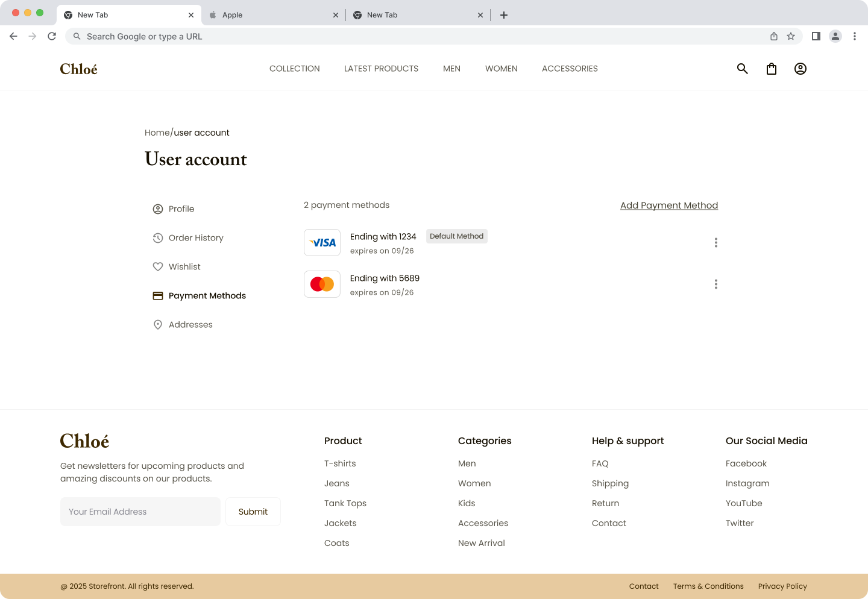The width and height of the screenshot is (868, 599).
Task: Open LATEST PRODUCTS in the top navigation
Action: (381, 69)
